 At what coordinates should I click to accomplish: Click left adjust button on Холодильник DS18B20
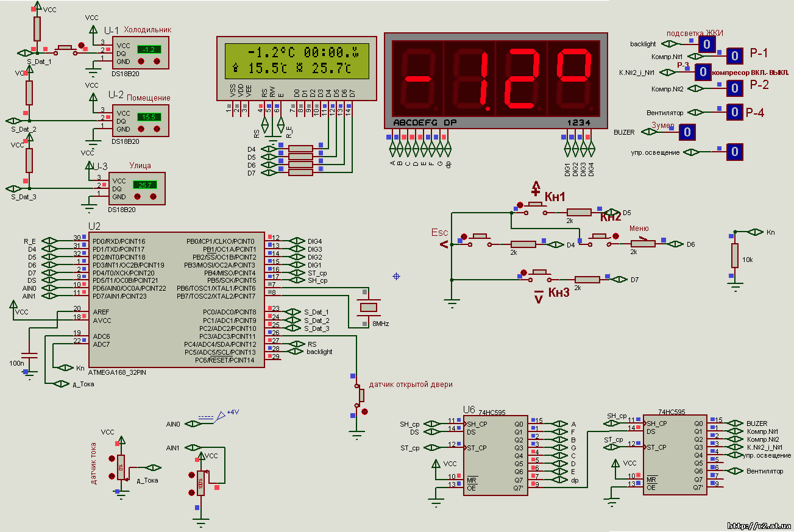pos(141,62)
